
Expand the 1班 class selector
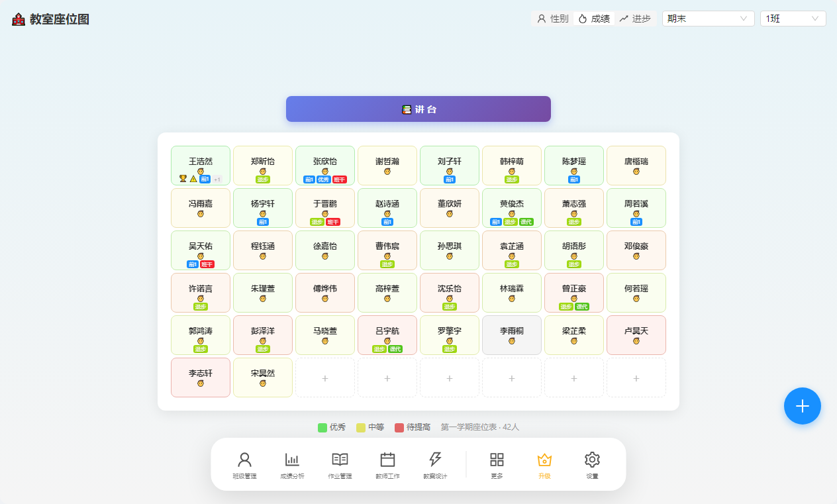(793, 19)
